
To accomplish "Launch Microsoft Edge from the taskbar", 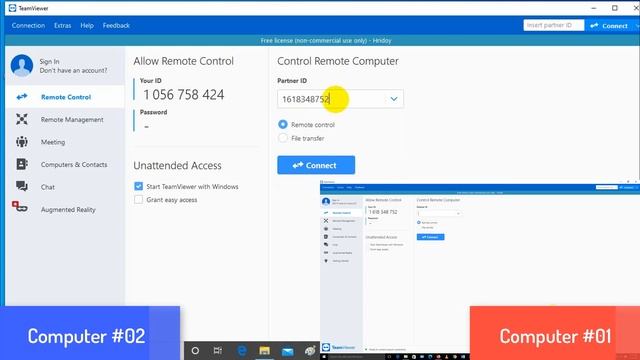I will coord(242,351).
